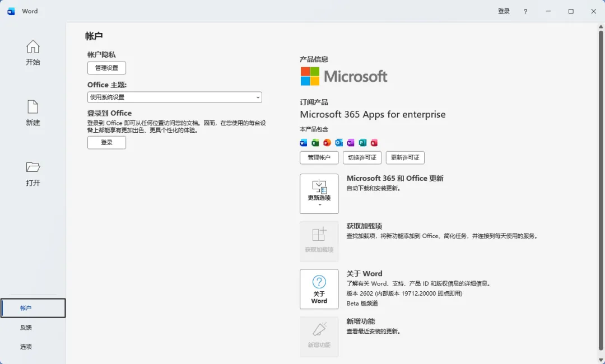Click the Beta 版频道 channel text
Screen dimensions: 605x364
pyautogui.click(x=362, y=304)
